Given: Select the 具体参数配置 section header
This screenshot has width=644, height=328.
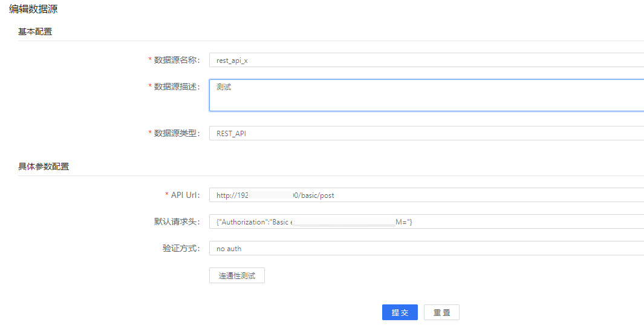Looking at the screenshot, I should 44,166.
